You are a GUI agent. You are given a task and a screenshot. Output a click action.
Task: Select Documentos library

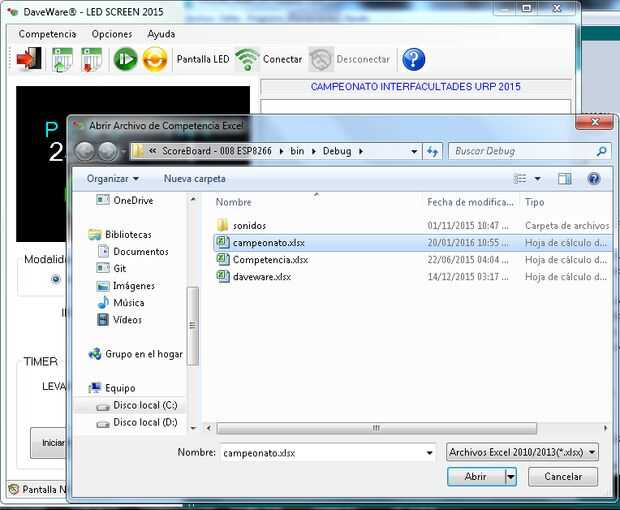point(133,251)
